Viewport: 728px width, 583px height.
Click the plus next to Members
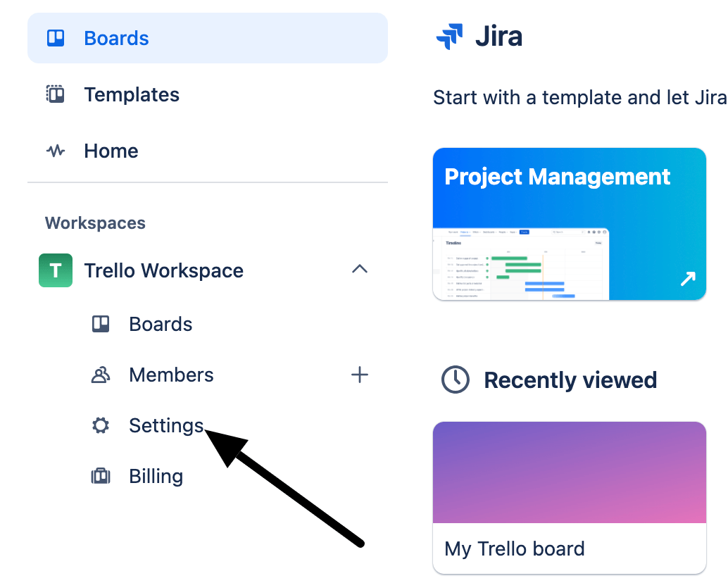pos(360,375)
